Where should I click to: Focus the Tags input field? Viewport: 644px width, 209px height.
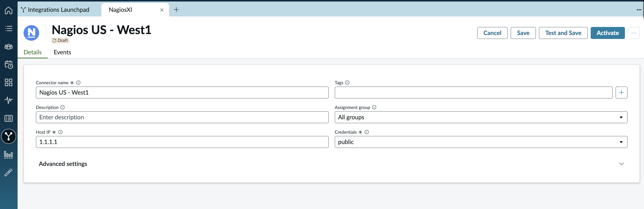tap(473, 93)
